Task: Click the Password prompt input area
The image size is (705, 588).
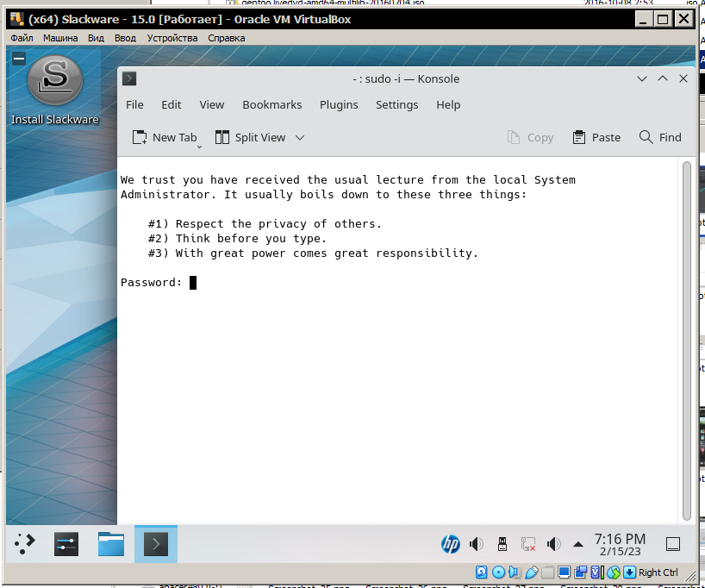Action: point(193,283)
